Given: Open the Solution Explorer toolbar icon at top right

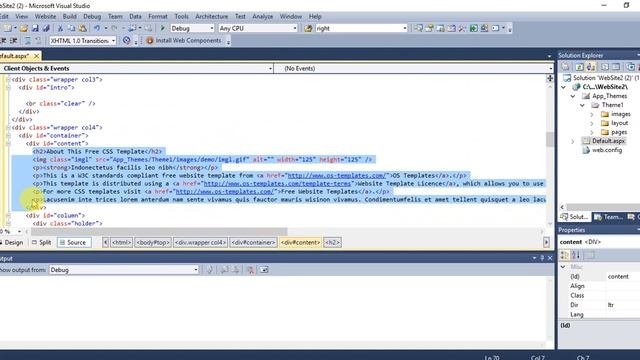Looking at the screenshot, I should pyautogui.click(x=418, y=28).
